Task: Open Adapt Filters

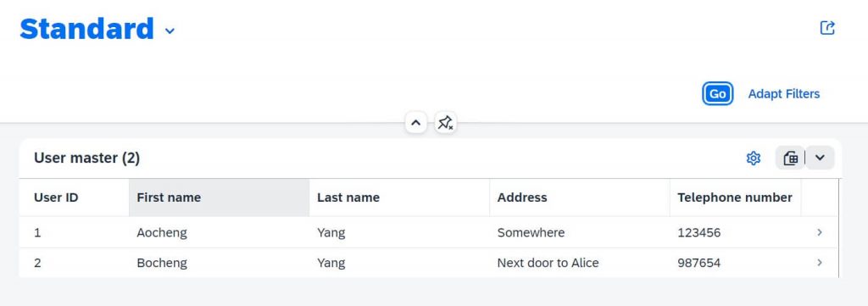Action: pos(784,93)
